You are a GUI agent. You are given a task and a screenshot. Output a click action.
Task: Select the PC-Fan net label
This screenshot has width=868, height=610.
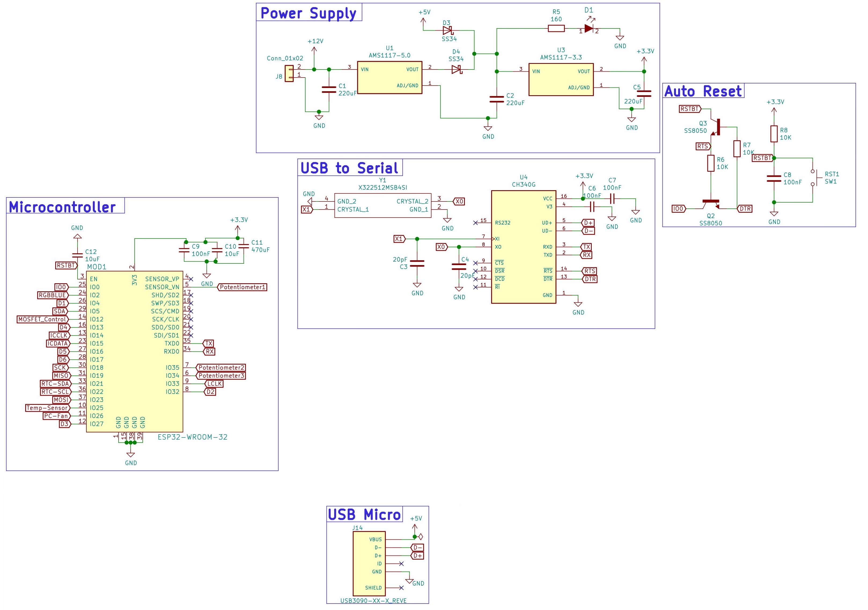point(57,416)
